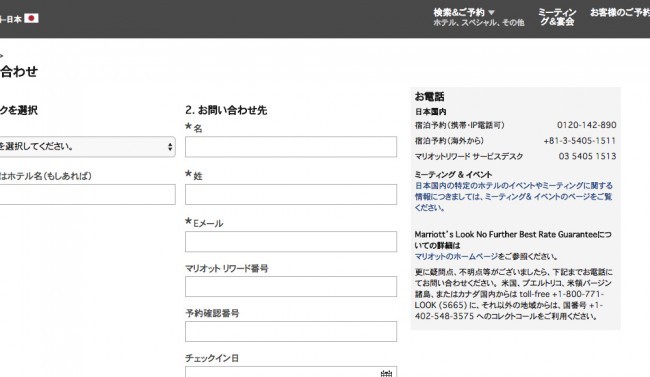Viewport: 650px width, 377px height.
Task: Select phone number +81-3-5405-1511
Action: tap(580, 141)
